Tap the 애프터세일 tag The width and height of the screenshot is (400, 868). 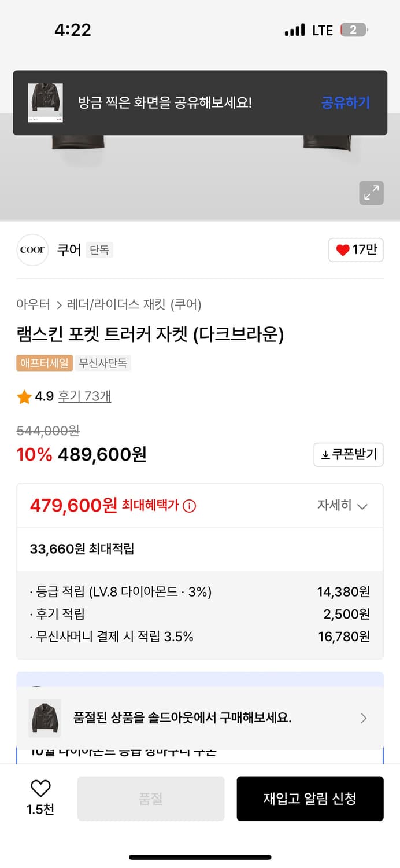point(45,363)
